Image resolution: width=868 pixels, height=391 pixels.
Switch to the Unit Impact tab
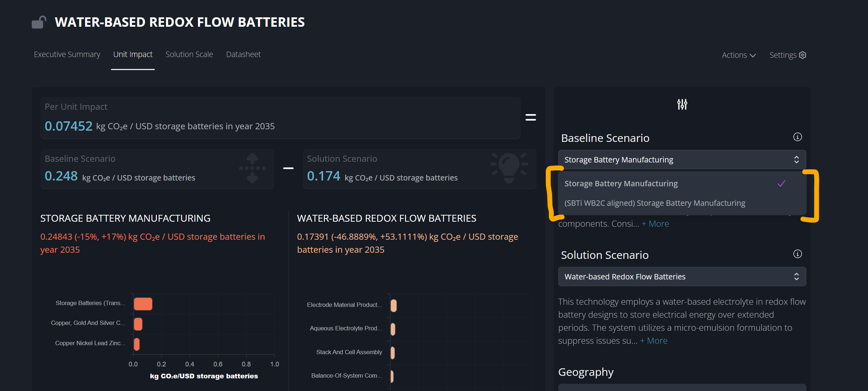click(133, 55)
